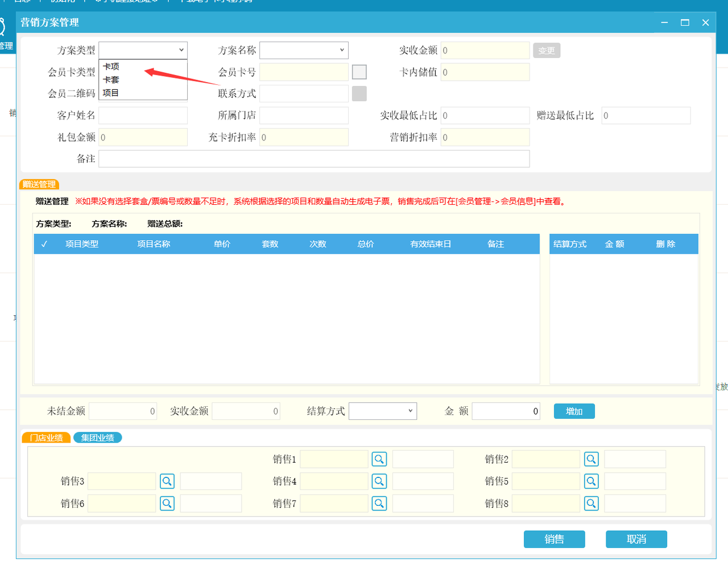Click the search icon next to 销售1
Image resolution: width=728 pixels, height=565 pixels.
[379, 459]
